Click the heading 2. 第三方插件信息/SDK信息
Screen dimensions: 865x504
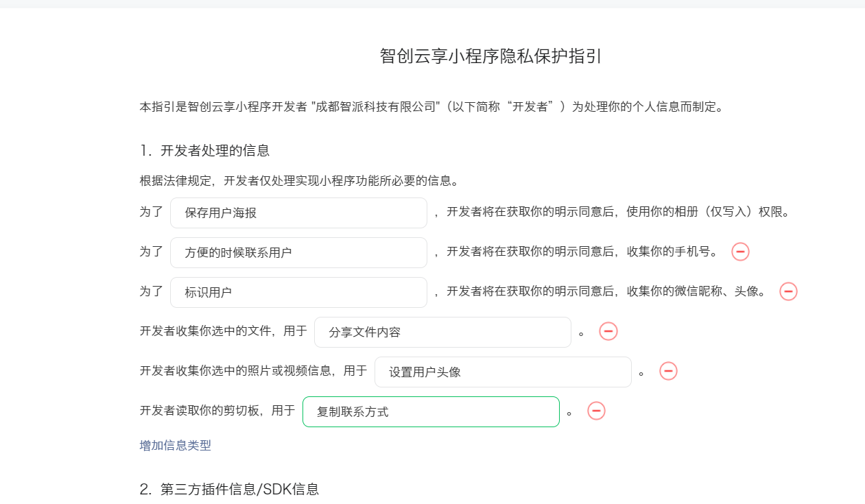pyautogui.click(x=230, y=489)
